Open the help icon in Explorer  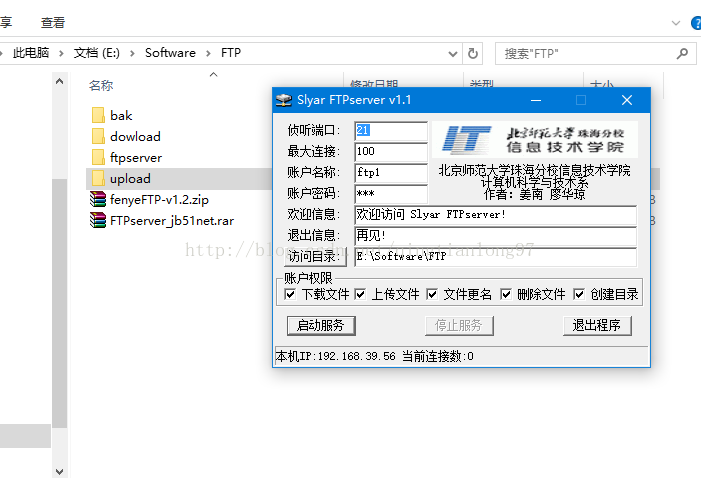click(696, 23)
